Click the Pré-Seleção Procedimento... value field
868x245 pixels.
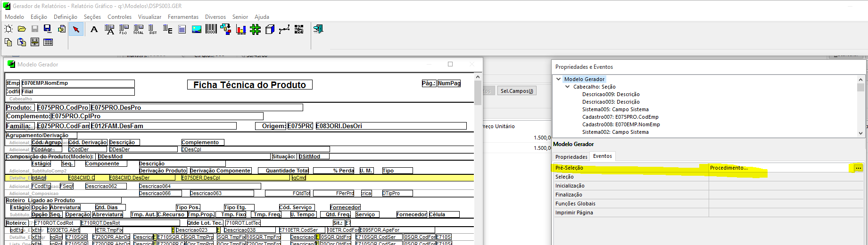pos(781,168)
